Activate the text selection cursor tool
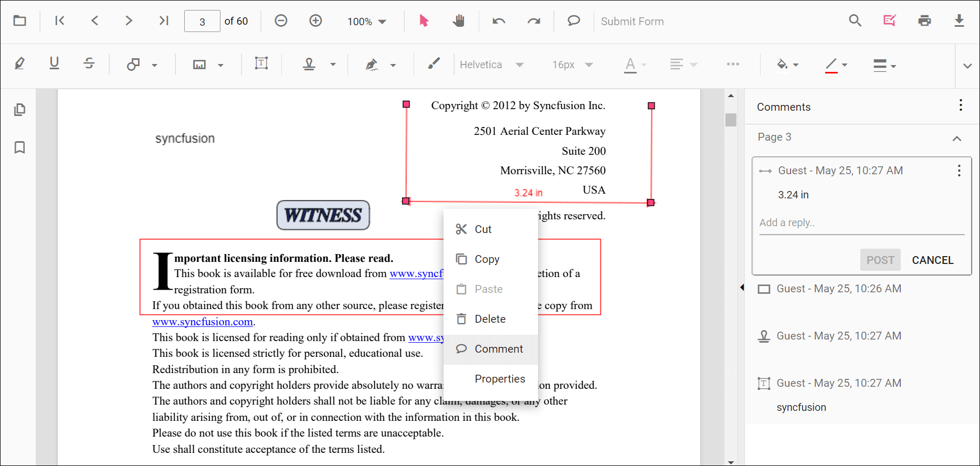 tap(424, 21)
